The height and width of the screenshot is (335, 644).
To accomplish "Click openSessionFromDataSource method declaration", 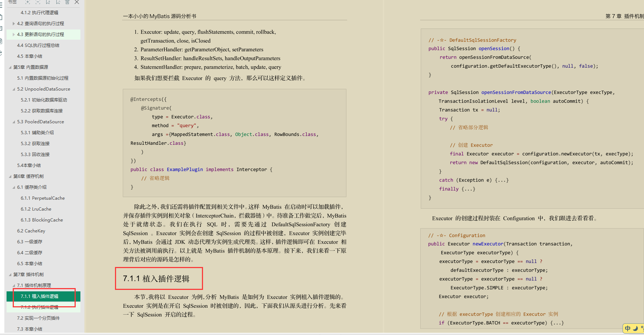I will (x=516, y=92).
